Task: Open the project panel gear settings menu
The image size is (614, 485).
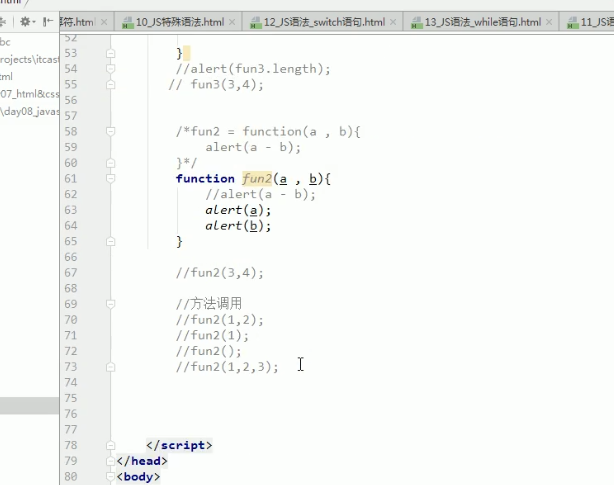Action: (x=27, y=22)
